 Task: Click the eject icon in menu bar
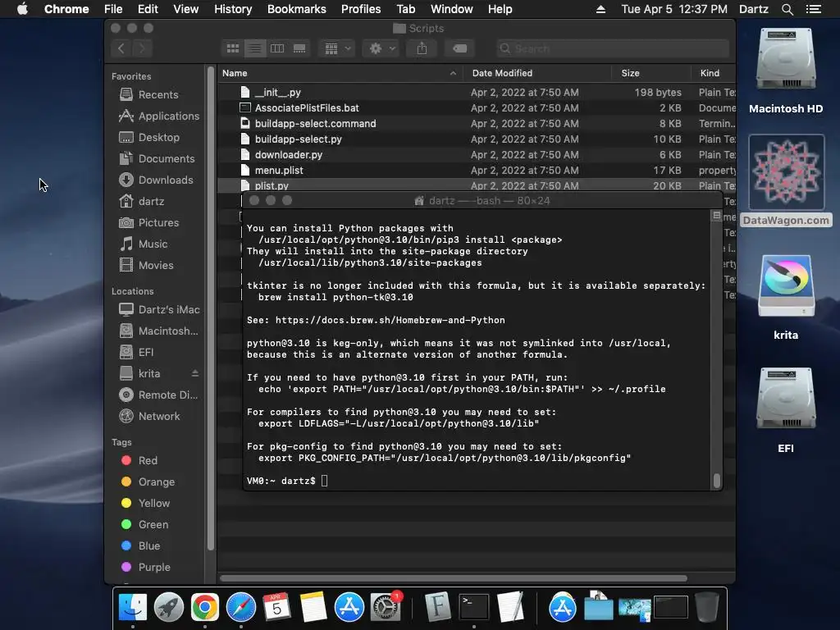click(x=601, y=9)
